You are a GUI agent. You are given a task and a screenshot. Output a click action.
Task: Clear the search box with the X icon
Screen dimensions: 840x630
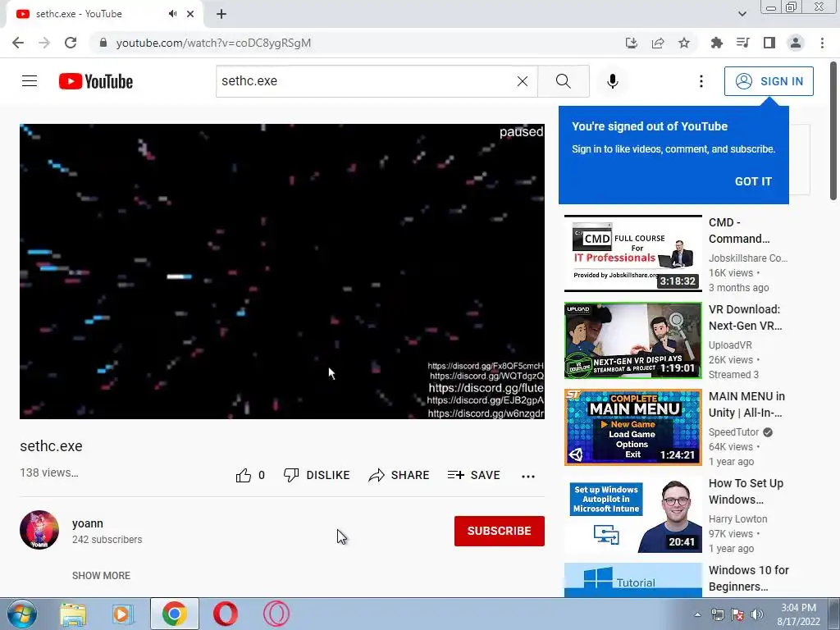point(523,81)
